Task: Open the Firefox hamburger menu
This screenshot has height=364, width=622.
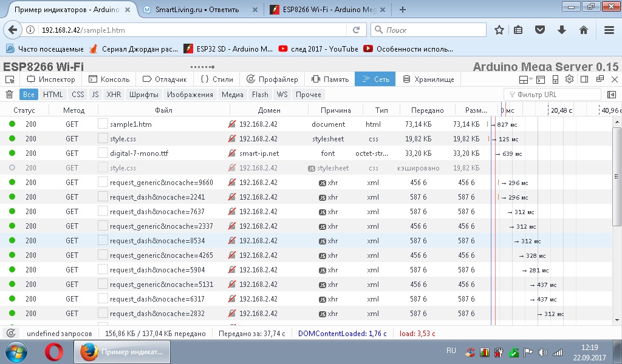Action: (609, 30)
